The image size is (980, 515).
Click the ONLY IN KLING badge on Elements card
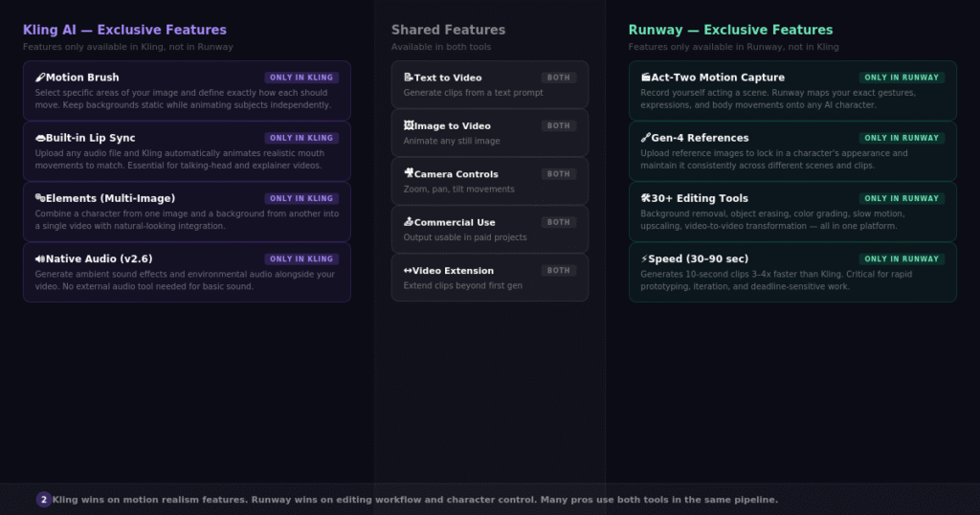click(301, 198)
